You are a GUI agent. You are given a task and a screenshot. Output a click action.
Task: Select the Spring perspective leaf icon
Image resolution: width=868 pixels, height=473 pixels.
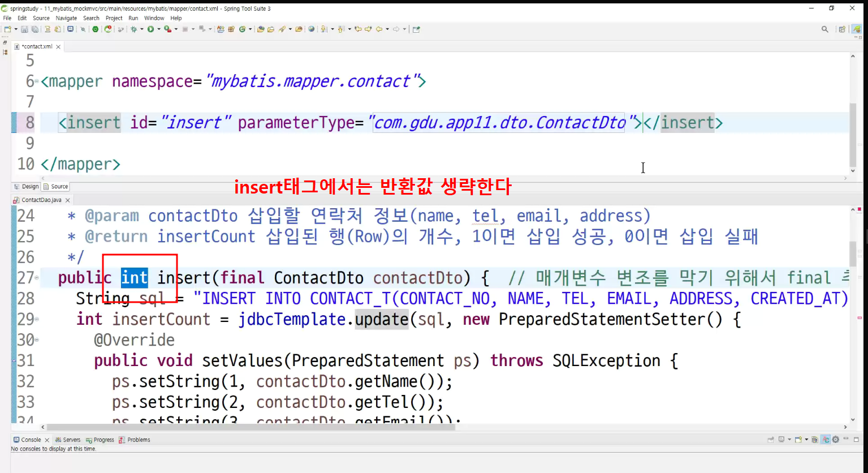[857, 29]
